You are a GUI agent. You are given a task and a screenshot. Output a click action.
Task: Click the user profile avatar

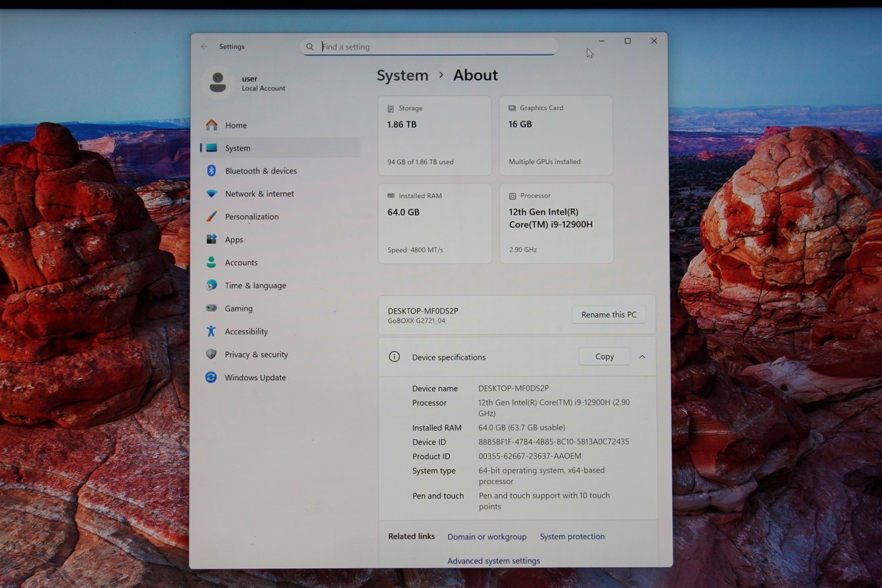point(218,83)
